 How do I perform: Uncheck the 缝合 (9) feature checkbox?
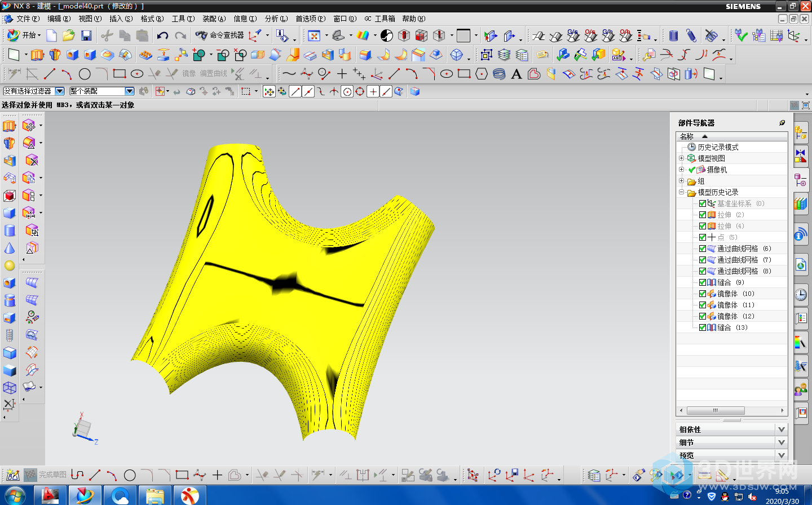click(703, 282)
